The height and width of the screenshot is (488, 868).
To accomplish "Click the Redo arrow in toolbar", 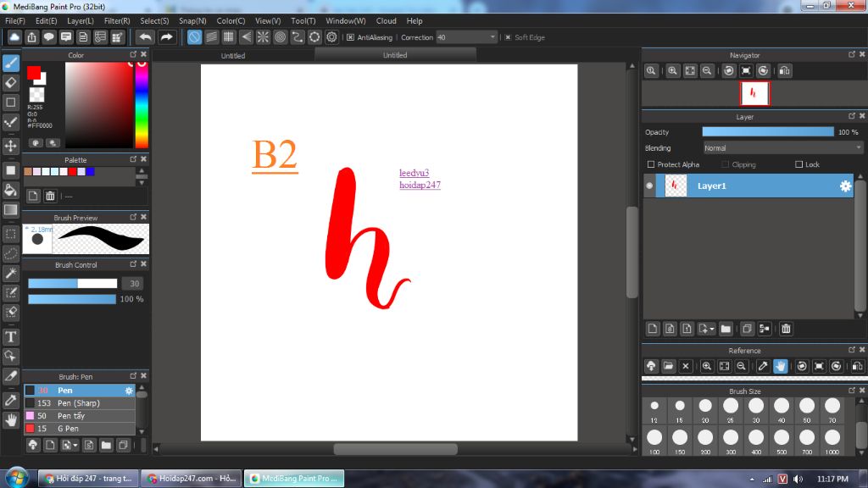I will [166, 37].
